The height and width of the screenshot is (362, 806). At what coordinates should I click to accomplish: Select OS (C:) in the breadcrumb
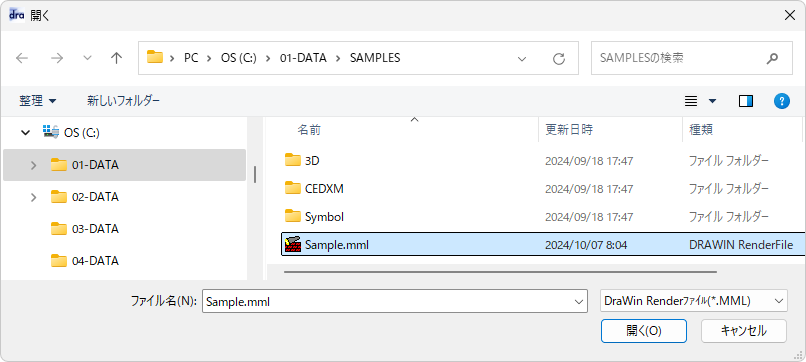tap(239, 58)
